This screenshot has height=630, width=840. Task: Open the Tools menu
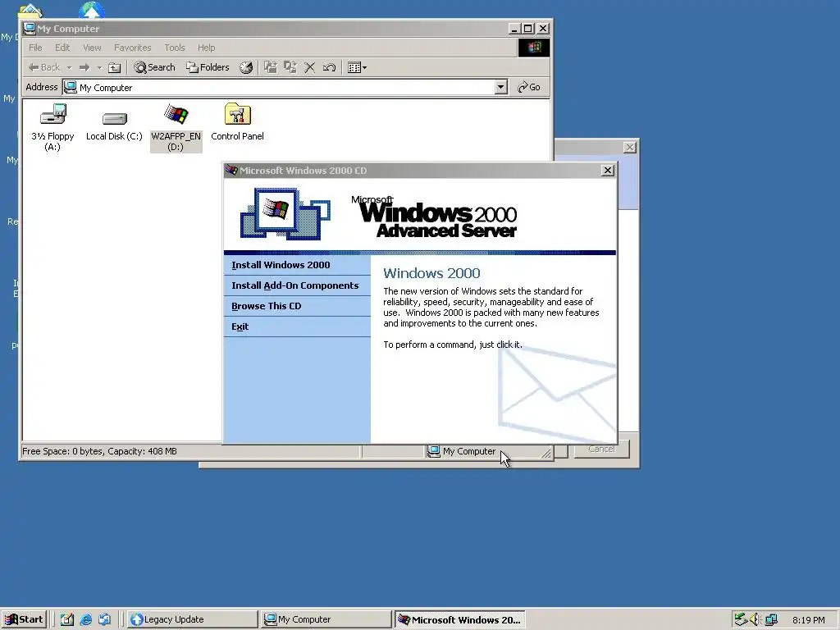[x=175, y=48]
